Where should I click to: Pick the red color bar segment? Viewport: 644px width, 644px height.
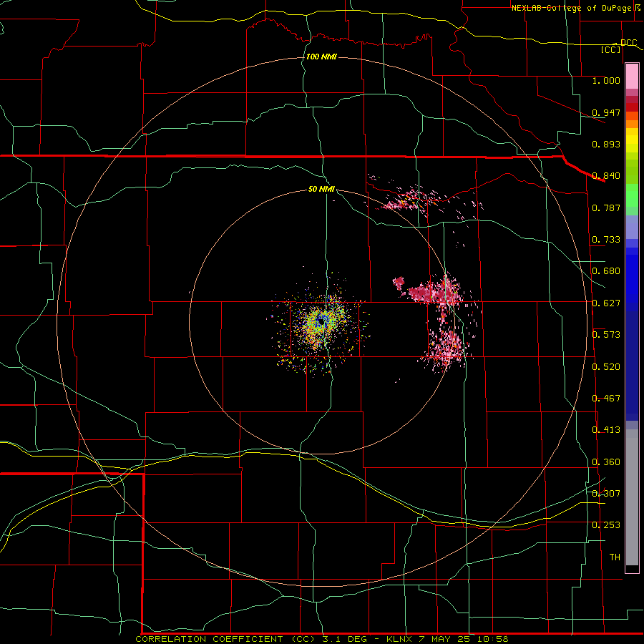[632, 107]
